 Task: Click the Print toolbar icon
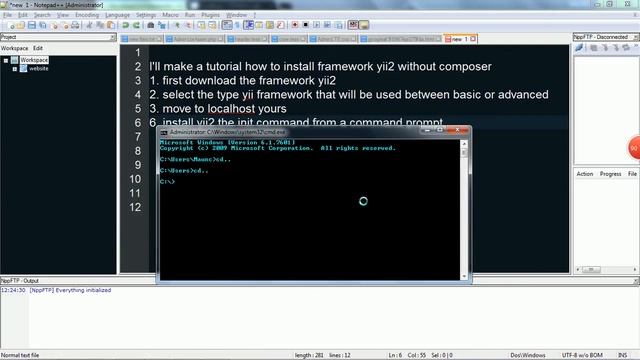click(76, 25)
